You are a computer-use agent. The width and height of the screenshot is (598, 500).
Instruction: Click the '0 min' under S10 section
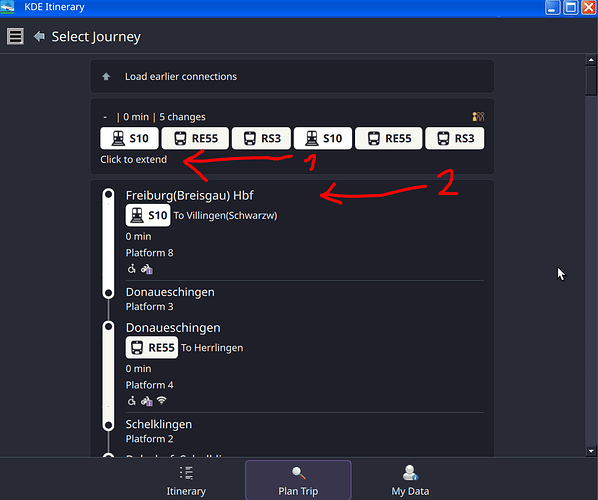coord(138,236)
